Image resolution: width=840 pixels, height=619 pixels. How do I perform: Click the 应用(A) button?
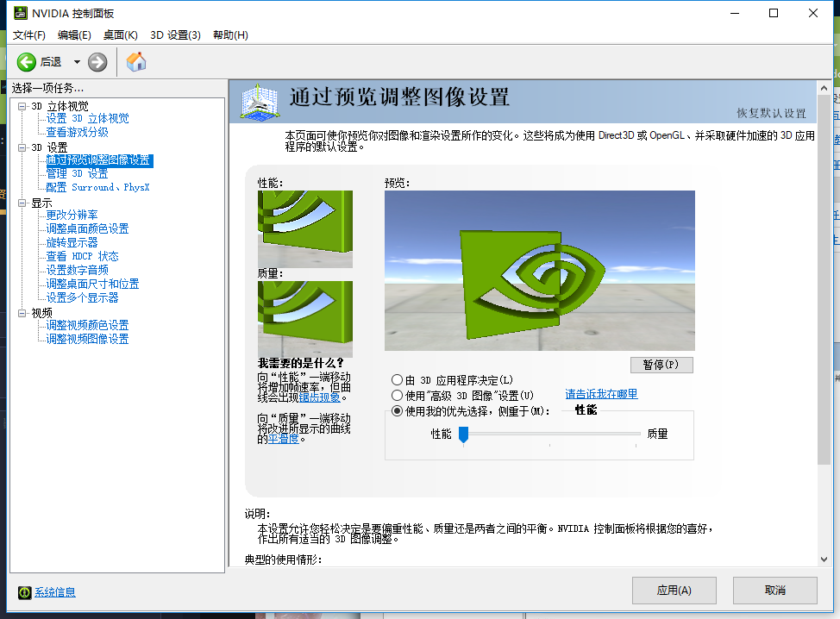674,591
